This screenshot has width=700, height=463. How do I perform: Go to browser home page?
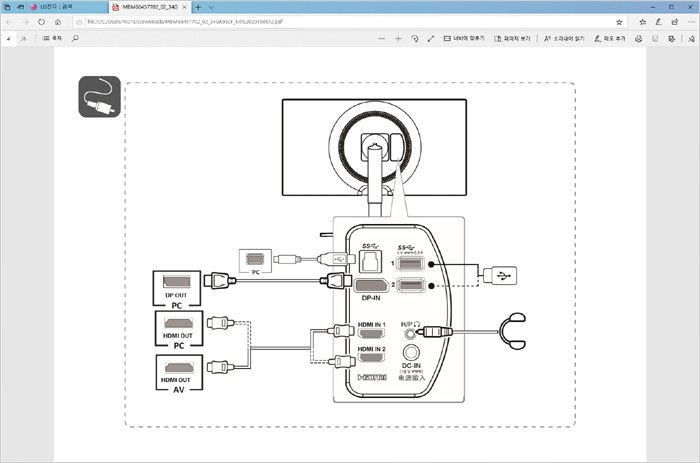58,21
